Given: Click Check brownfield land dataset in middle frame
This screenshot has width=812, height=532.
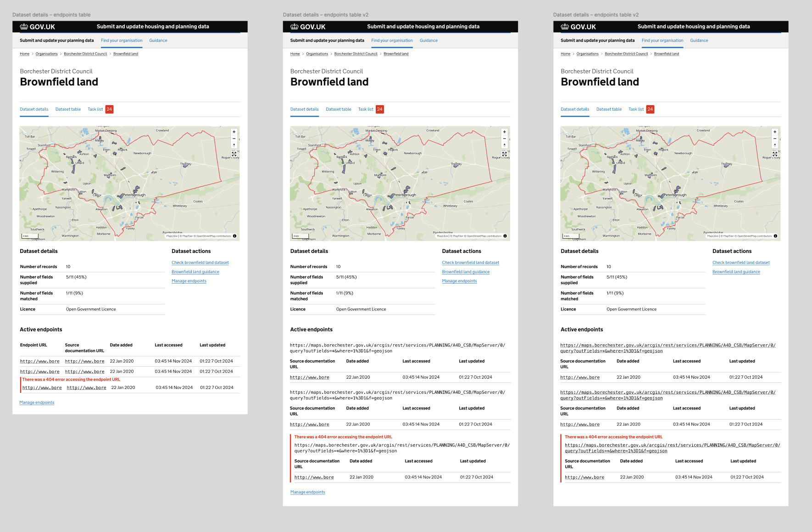Looking at the screenshot, I should point(471,263).
